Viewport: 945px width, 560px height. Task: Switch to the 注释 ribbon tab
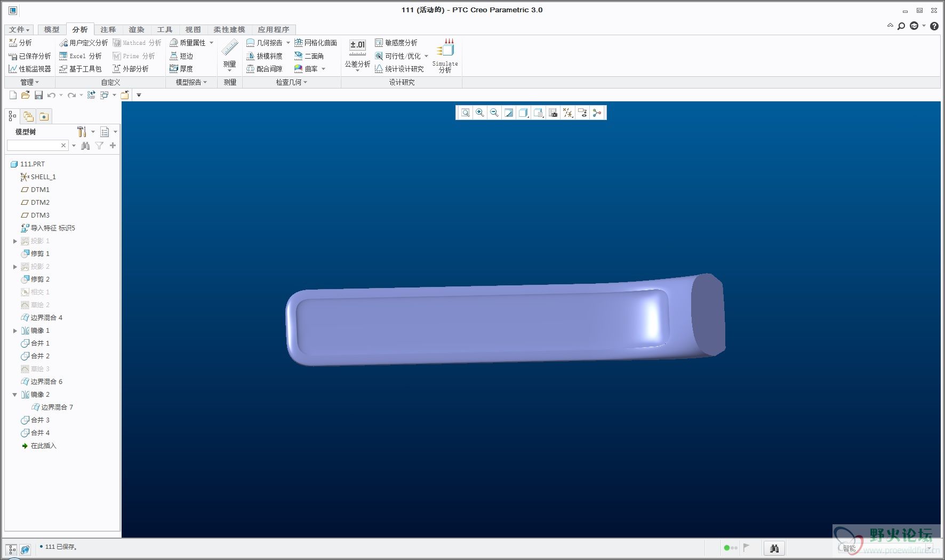tap(108, 29)
